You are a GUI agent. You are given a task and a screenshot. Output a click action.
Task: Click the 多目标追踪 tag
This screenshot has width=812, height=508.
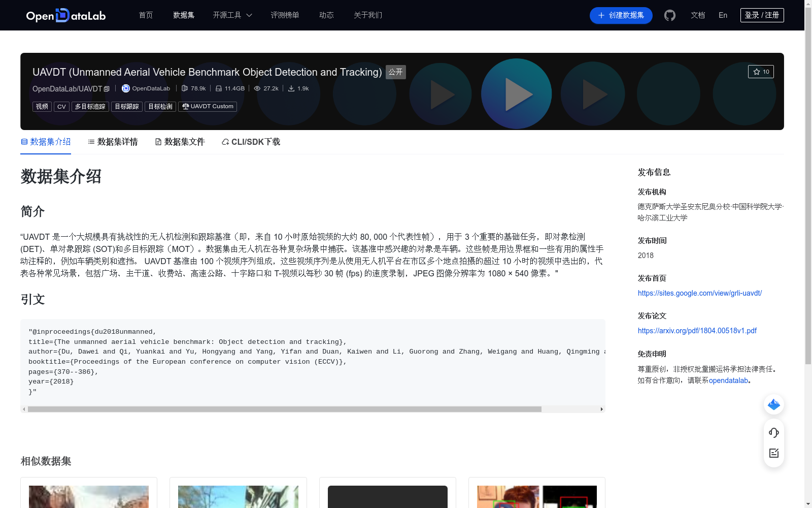pos(90,107)
